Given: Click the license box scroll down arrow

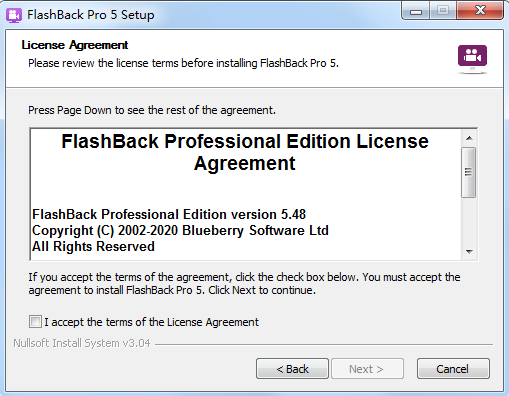Looking at the screenshot, I should tap(469, 251).
